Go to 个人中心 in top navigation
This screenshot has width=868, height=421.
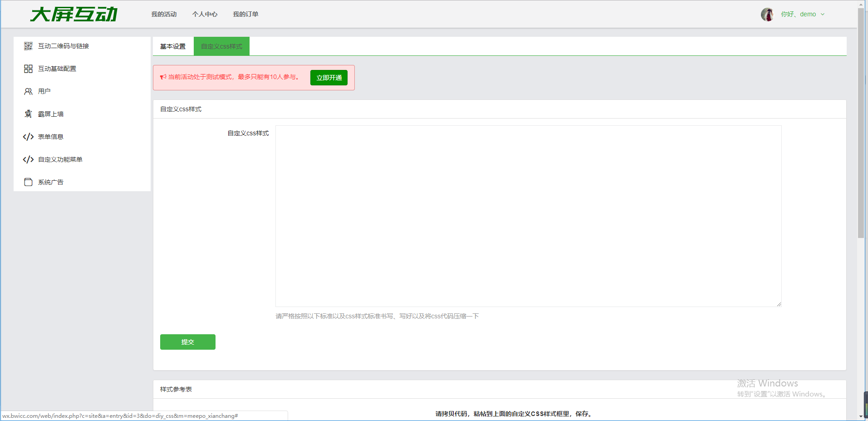click(205, 15)
